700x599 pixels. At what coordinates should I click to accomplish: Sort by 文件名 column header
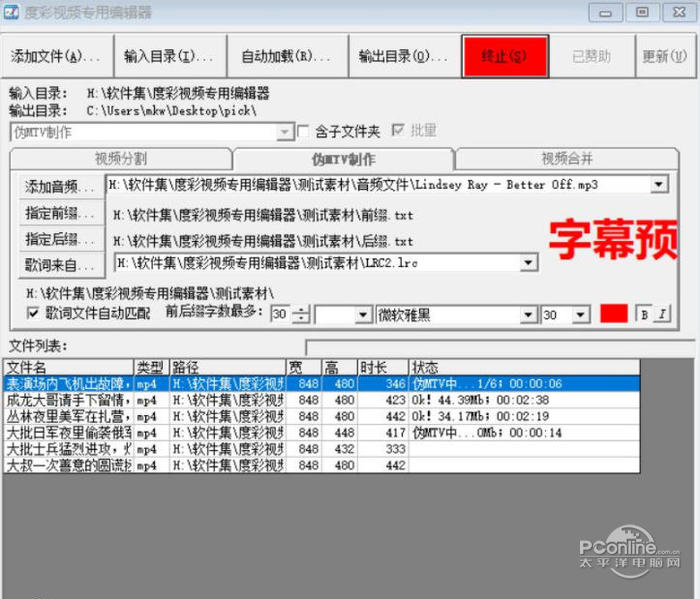pos(69,367)
